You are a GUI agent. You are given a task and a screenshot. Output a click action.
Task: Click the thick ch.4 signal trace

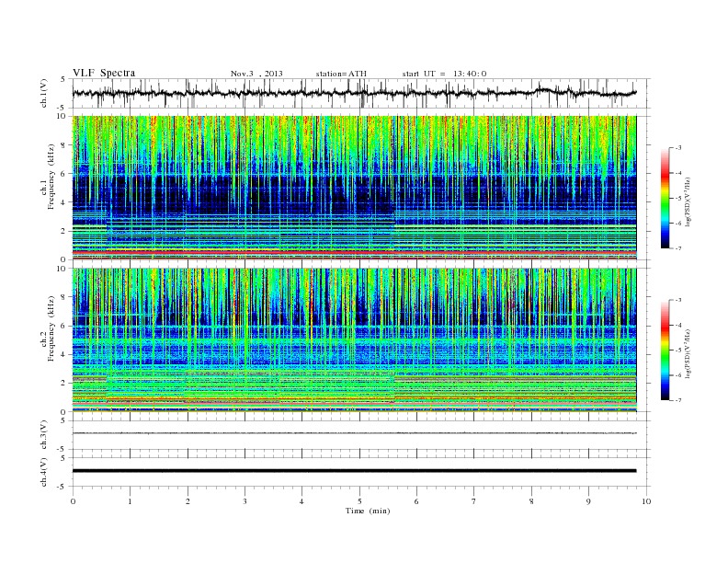(354, 471)
